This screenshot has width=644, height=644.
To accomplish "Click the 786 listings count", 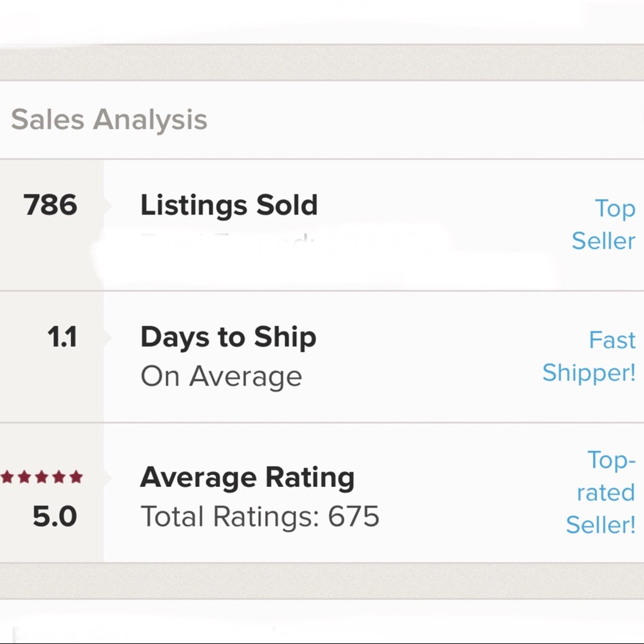I will pyautogui.click(x=50, y=205).
